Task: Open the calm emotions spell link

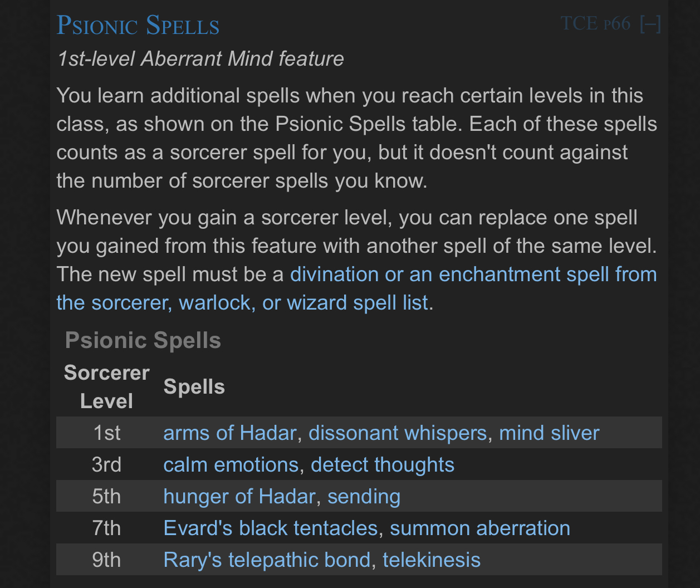Action: (231, 464)
